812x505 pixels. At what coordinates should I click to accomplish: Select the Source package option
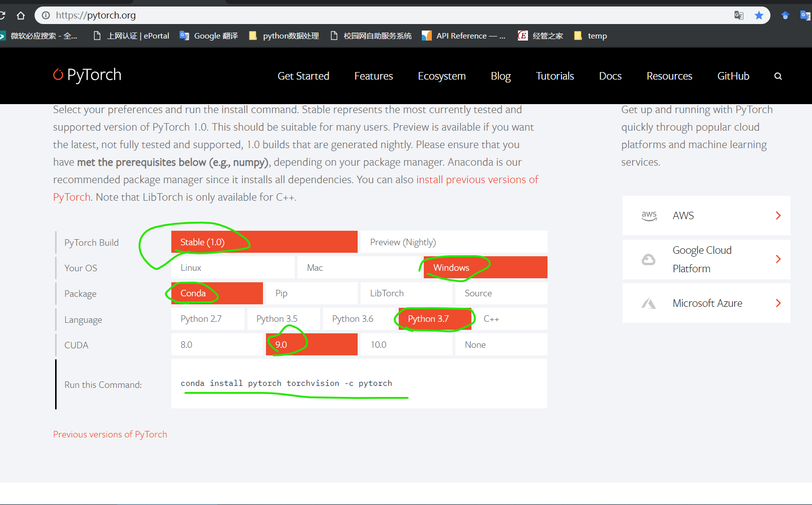[501, 293]
